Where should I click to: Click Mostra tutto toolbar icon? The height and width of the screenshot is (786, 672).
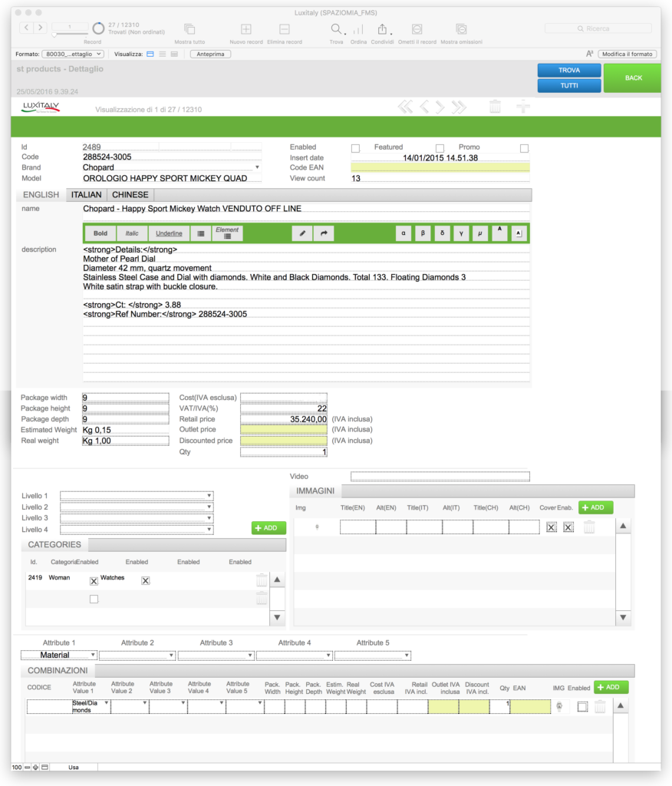pos(189,29)
